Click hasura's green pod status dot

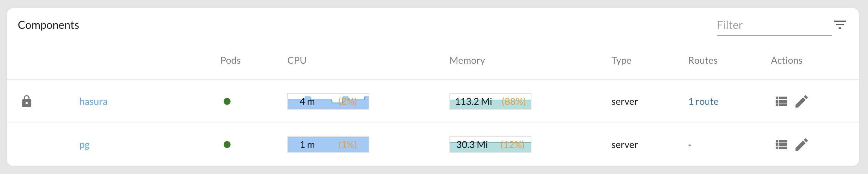227,101
